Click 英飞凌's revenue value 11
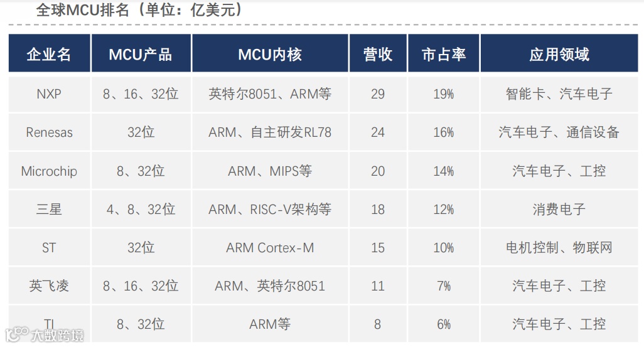The height and width of the screenshot is (347, 644). pyautogui.click(x=378, y=286)
